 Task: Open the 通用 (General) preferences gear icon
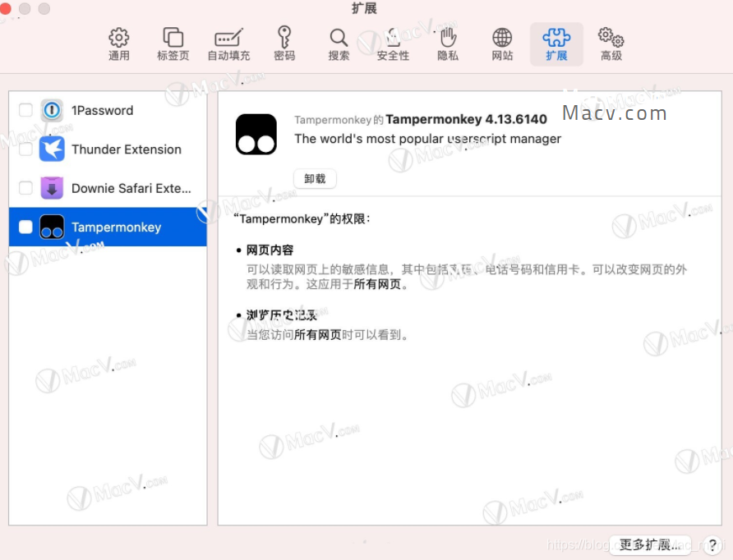click(x=118, y=38)
